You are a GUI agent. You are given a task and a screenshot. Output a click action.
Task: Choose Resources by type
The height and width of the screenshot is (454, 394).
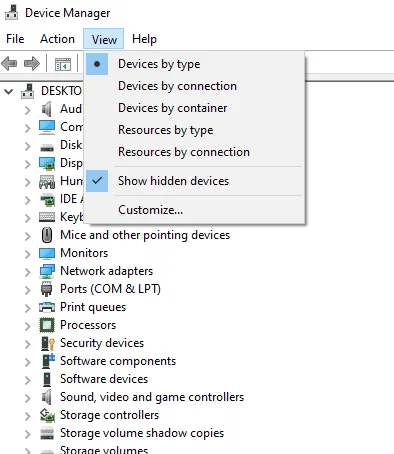click(x=194, y=130)
